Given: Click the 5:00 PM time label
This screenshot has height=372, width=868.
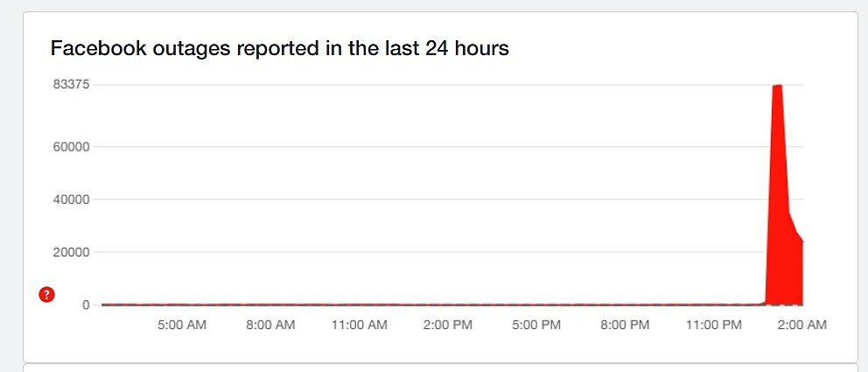Looking at the screenshot, I should [536, 326].
